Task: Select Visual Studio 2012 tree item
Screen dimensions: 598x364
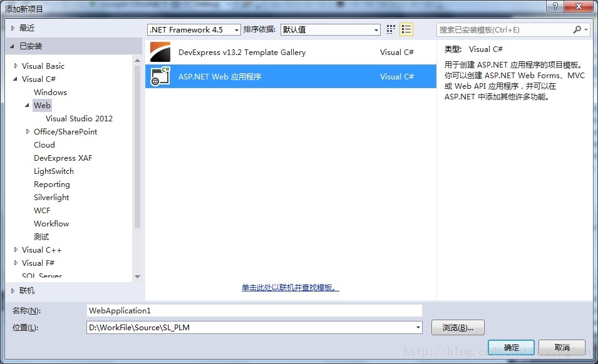Action: coord(80,118)
